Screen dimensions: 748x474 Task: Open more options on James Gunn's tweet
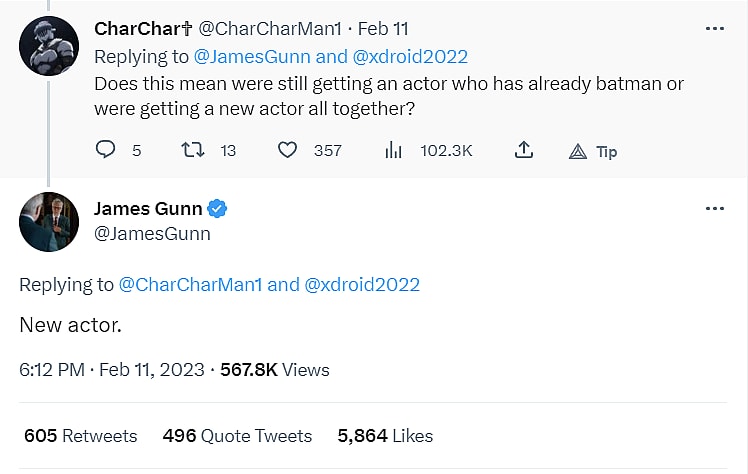(714, 209)
